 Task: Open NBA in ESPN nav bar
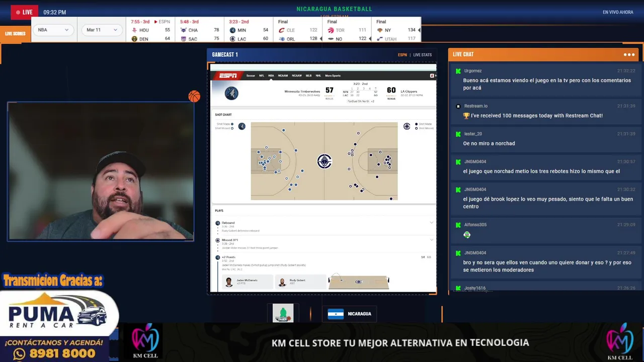271,75
